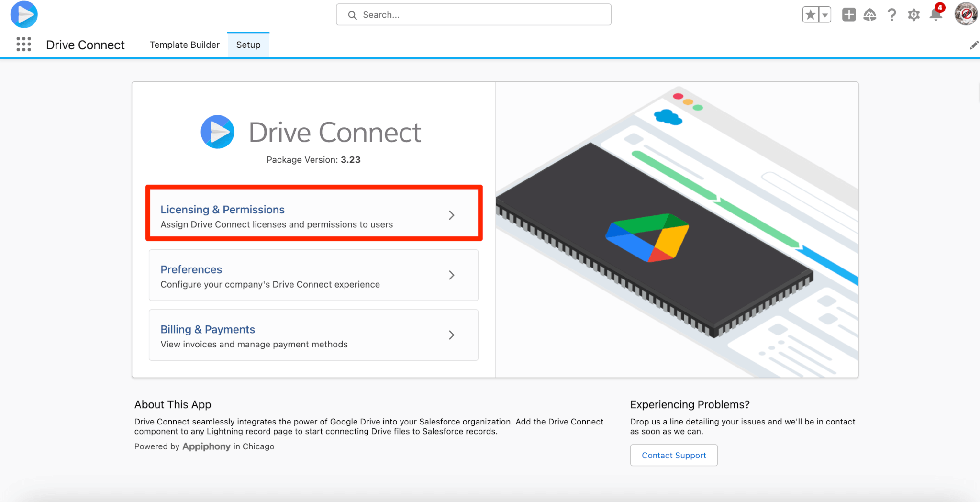
Task: View notifications via the bell icon
Action: click(936, 14)
